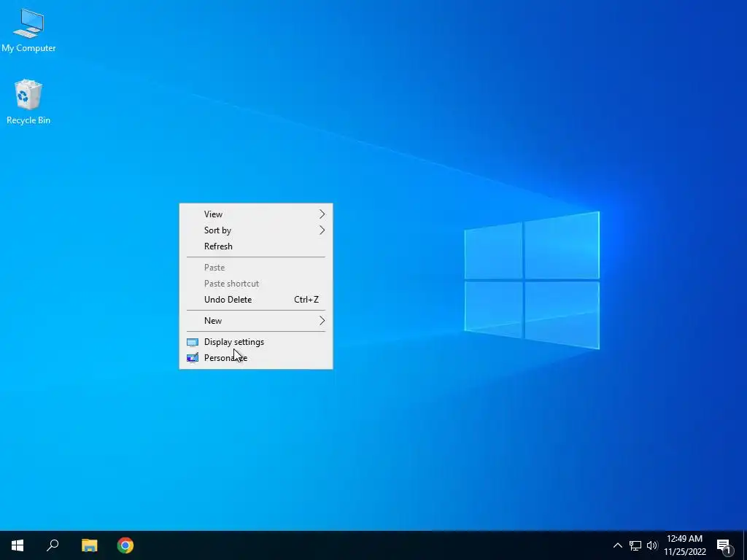
Task: Launch File Explorer from the taskbar
Action: (89, 545)
